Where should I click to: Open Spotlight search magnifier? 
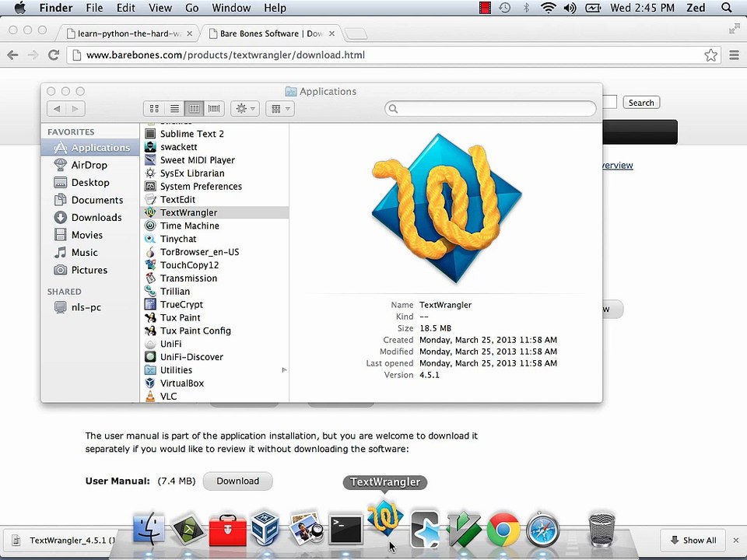[x=727, y=8]
